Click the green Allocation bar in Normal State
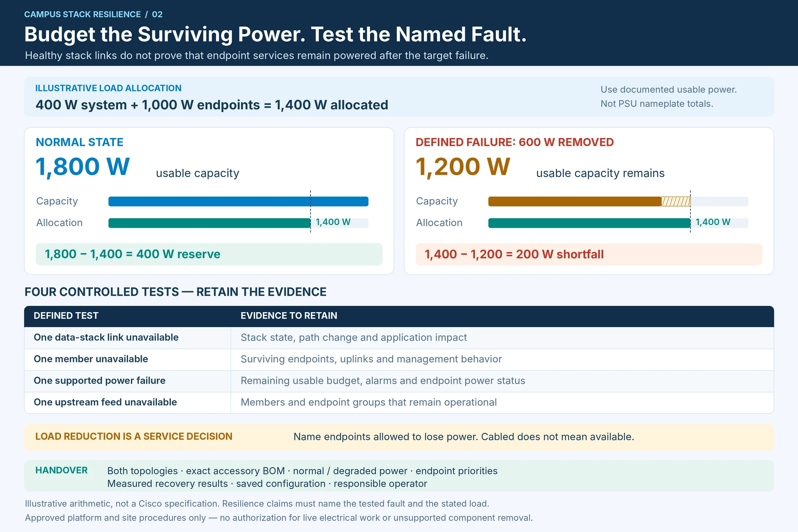The image size is (798, 532). tap(209, 223)
